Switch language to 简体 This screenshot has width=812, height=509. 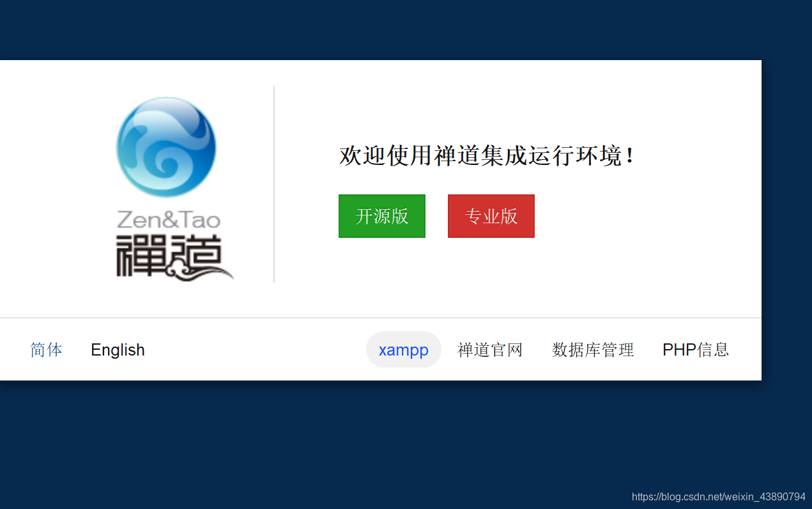point(47,350)
